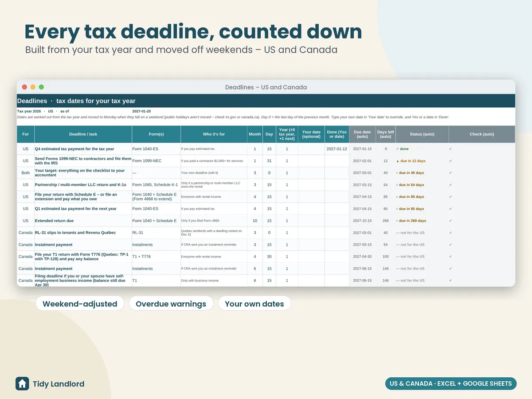Select the 'Extended return due' task cell

tap(83, 221)
